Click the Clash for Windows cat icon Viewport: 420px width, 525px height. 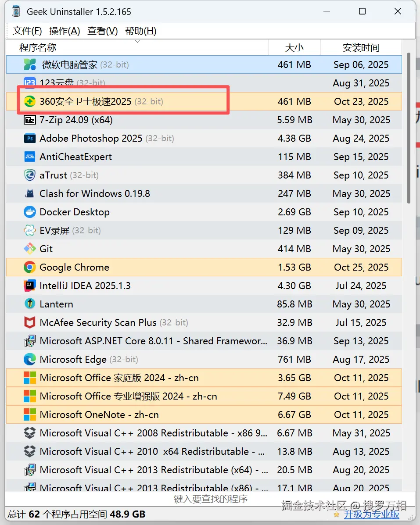point(29,193)
